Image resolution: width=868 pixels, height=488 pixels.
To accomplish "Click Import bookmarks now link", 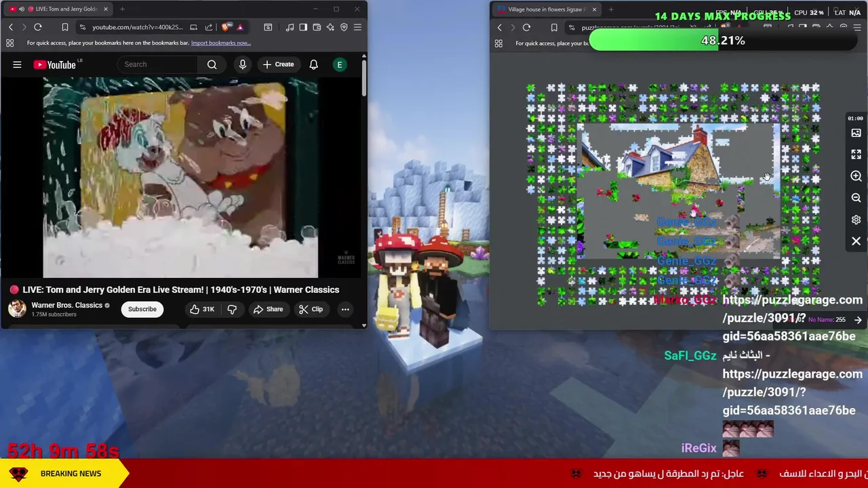I will coord(221,43).
